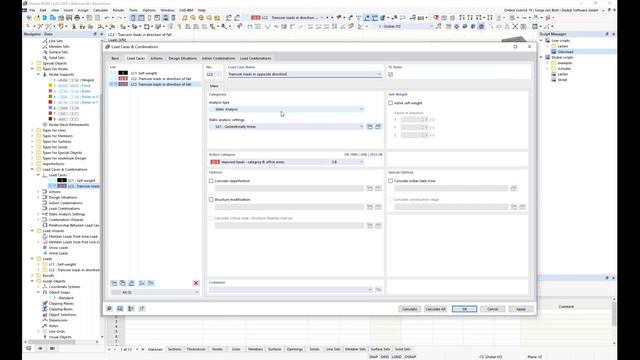Click the undo arrow in the main toolbar
This screenshot has width=640, height=360.
coord(107,18)
